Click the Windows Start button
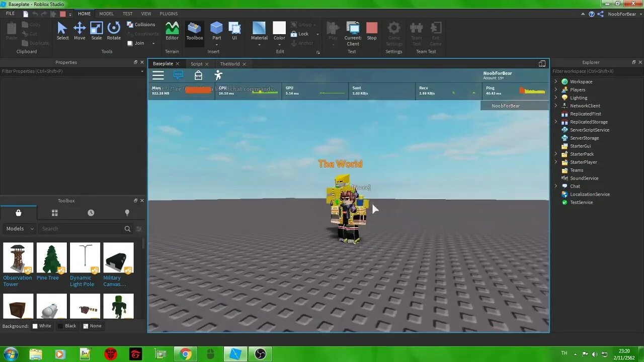The height and width of the screenshot is (362, 644). [x=10, y=354]
